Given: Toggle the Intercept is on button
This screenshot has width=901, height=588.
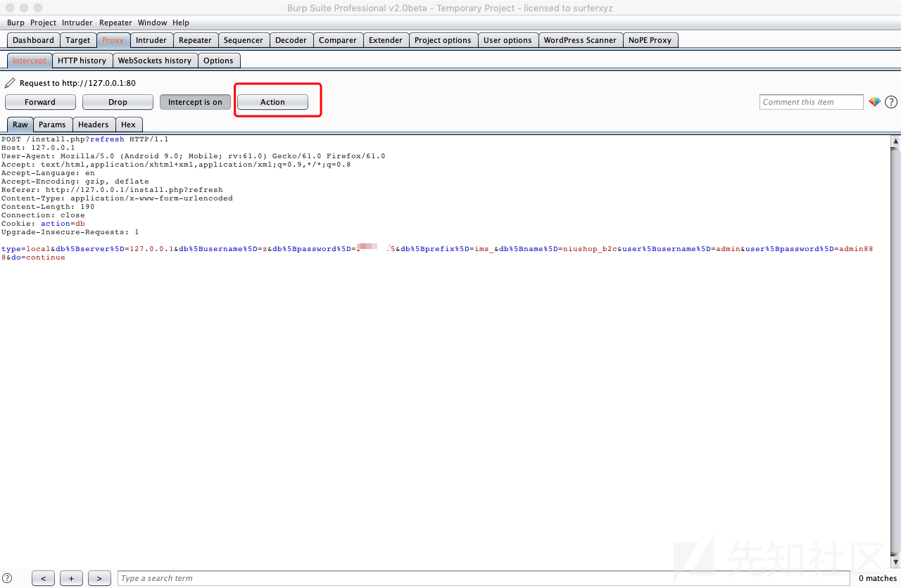Looking at the screenshot, I should coord(195,102).
